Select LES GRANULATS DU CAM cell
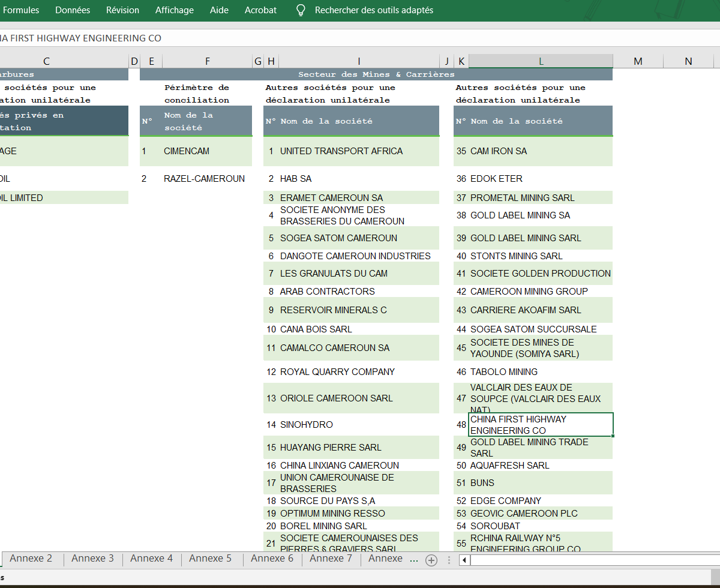The image size is (720, 588). click(x=359, y=274)
